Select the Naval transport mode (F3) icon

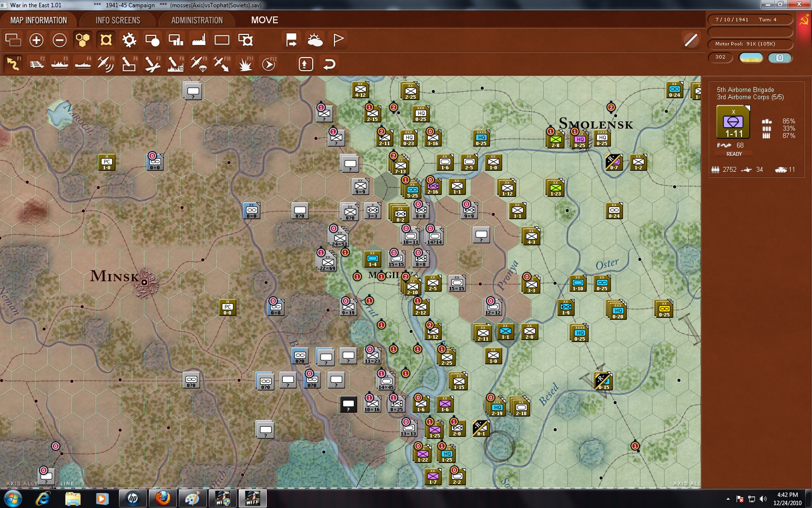(59, 64)
